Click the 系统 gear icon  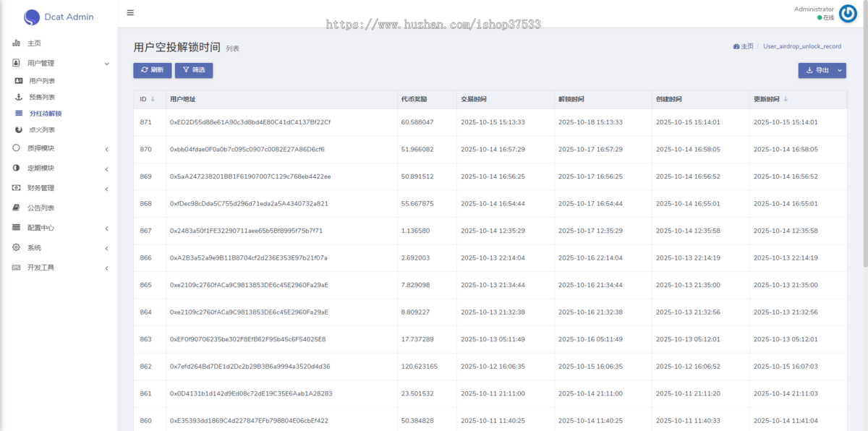click(x=17, y=246)
